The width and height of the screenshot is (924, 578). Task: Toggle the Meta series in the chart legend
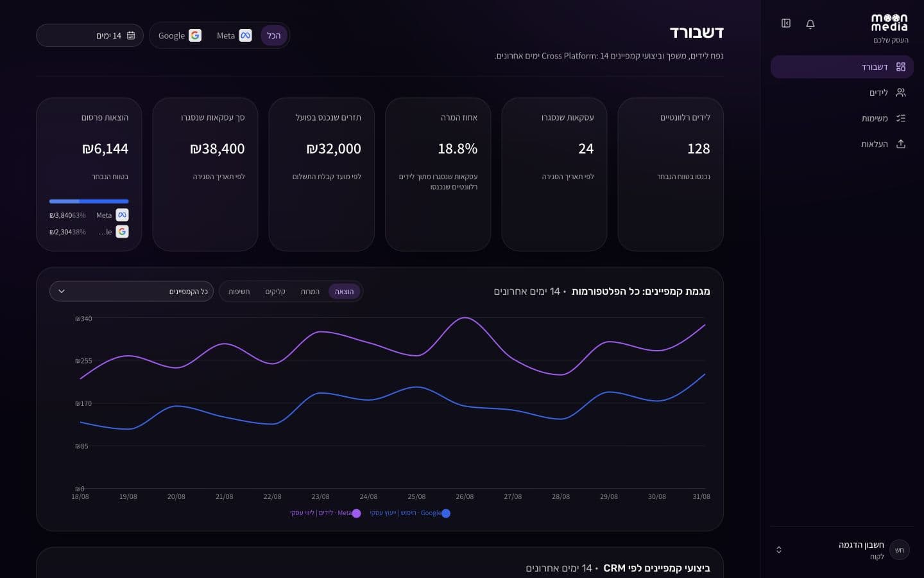tap(325, 513)
